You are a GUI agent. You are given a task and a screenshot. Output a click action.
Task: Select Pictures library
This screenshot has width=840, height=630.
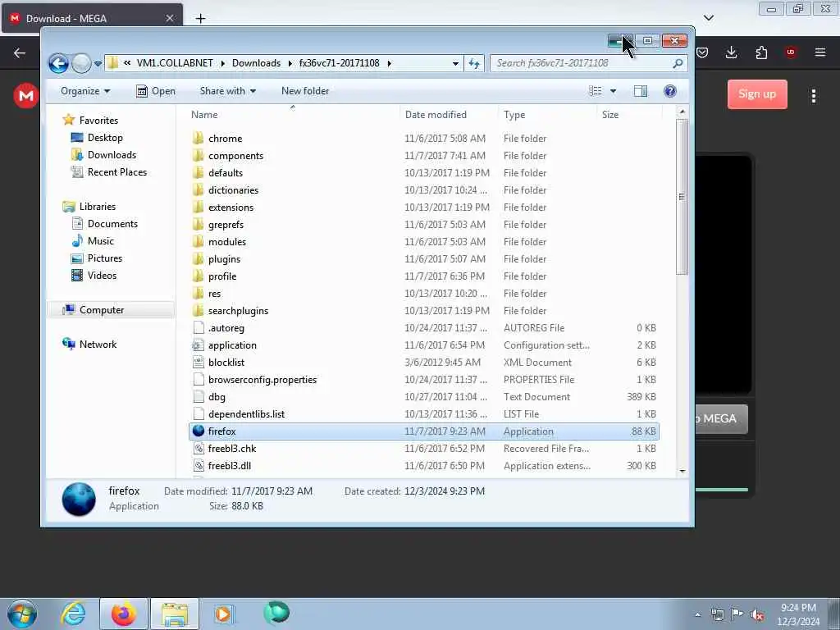105,258
